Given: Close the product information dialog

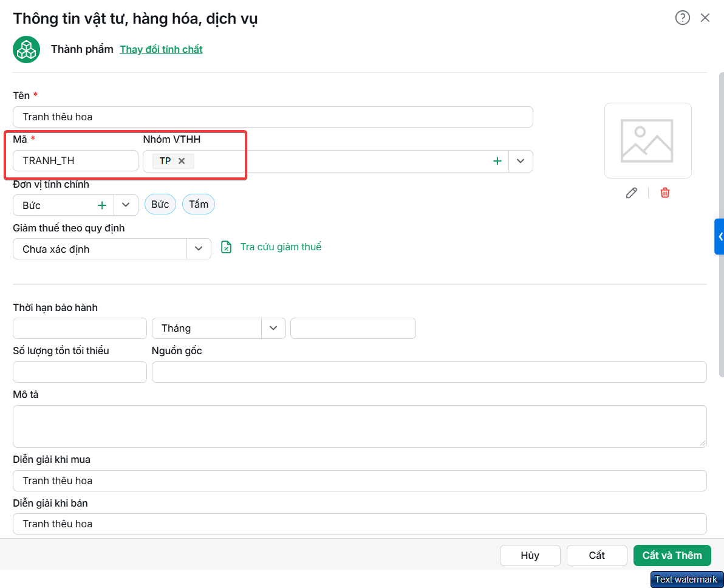Looking at the screenshot, I should (x=705, y=18).
